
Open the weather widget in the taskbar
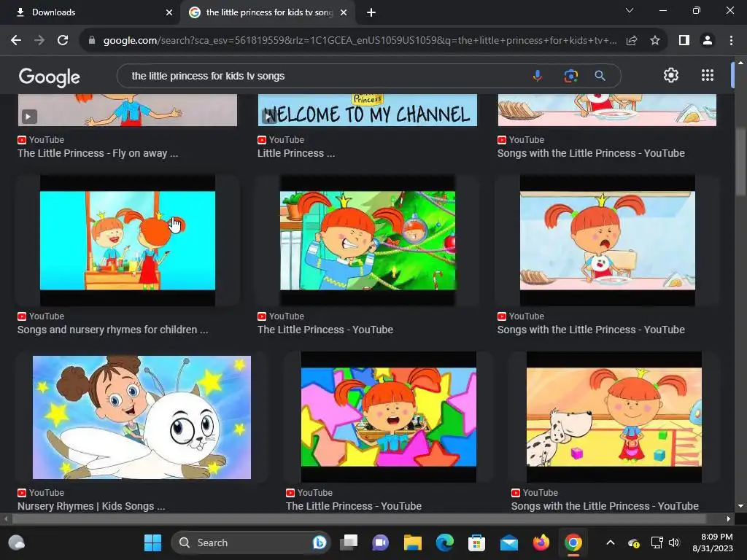[17, 542]
